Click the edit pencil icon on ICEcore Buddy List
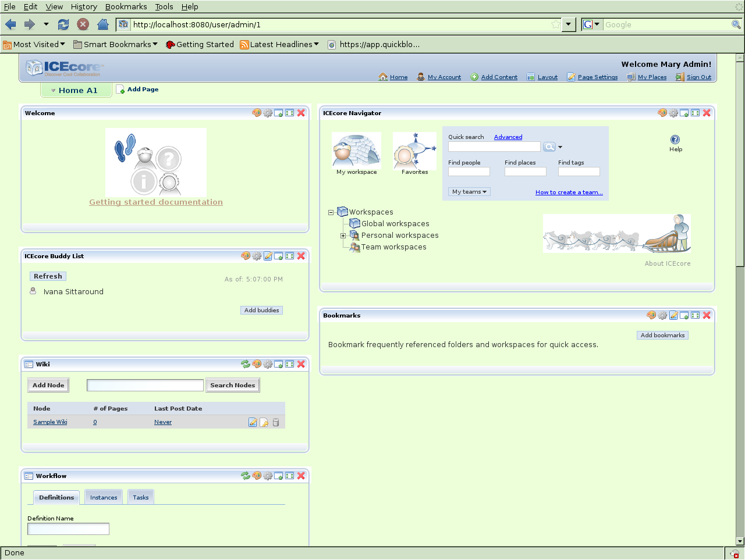The width and height of the screenshot is (745, 560). pos(268,256)
